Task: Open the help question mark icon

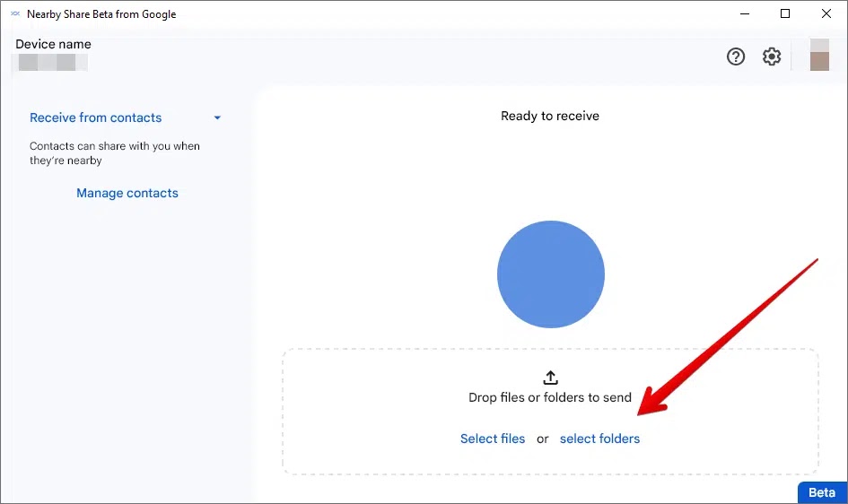Action: [736, 56]
